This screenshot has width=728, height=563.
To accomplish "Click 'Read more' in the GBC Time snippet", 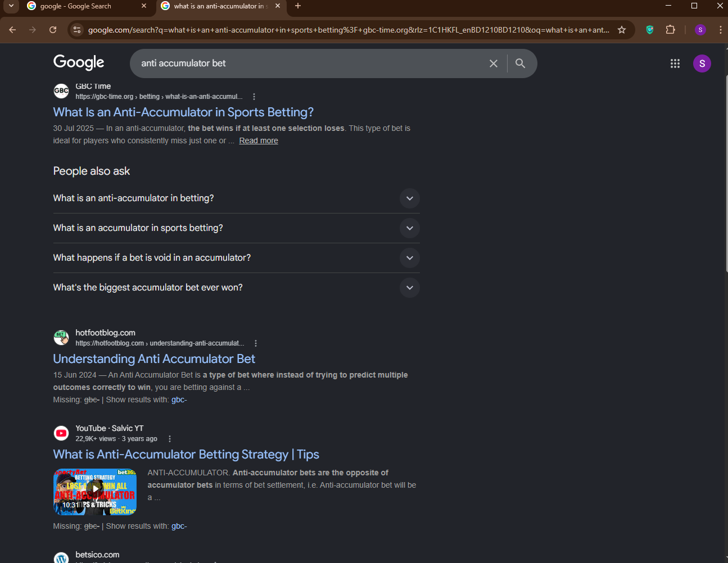I will (259, 140).
